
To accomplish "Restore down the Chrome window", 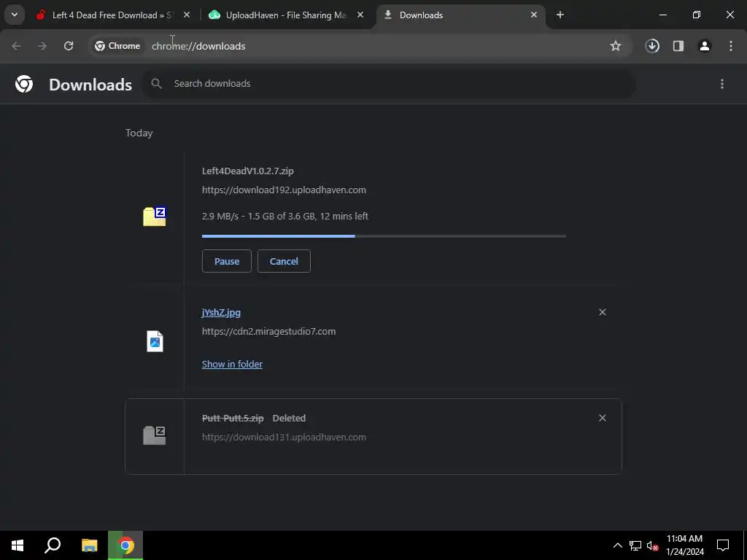I will point(697,15).
